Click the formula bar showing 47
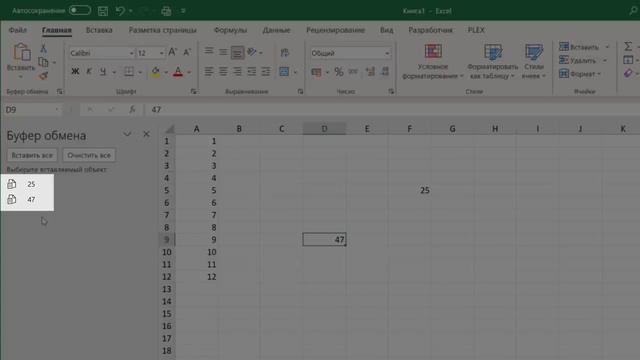 pos(392,109)
